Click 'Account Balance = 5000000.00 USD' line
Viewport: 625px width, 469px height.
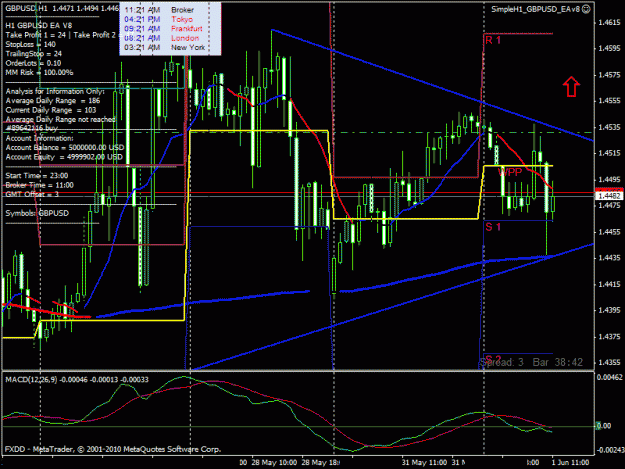click(x=65, y=147)
